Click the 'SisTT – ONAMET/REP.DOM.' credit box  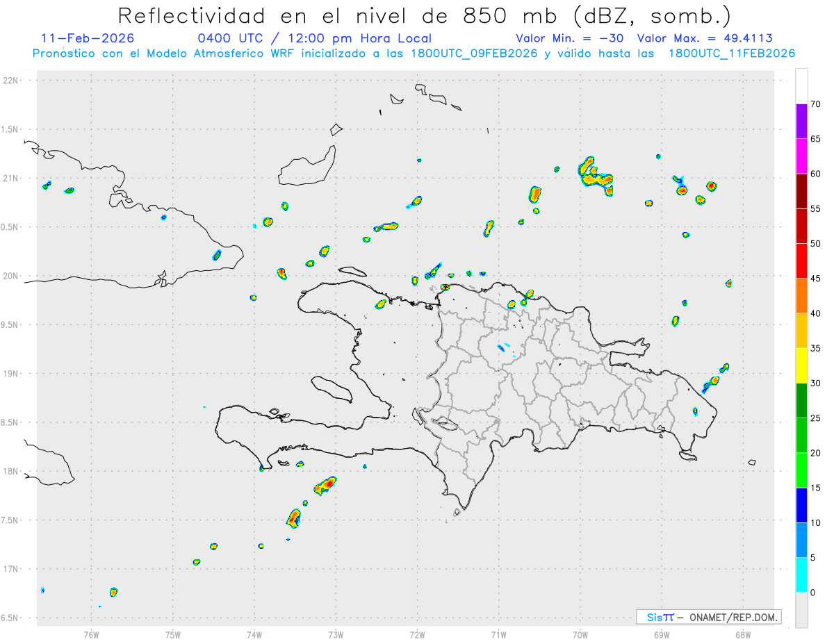click(x=708, y=617)
